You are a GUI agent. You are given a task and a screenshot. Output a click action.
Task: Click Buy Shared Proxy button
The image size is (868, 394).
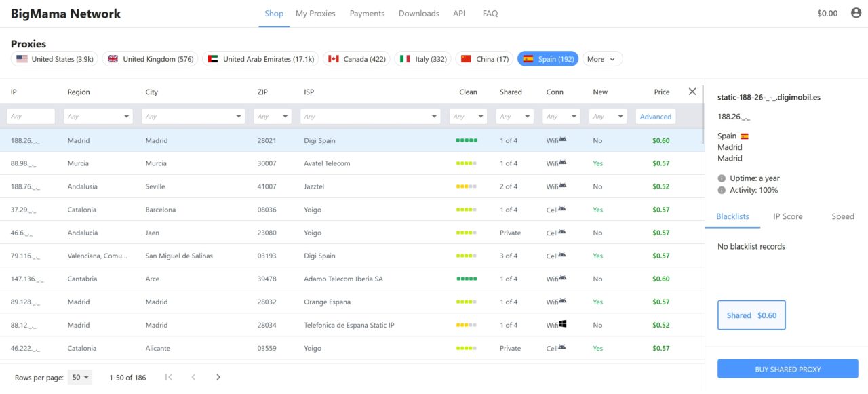(788, 369)
